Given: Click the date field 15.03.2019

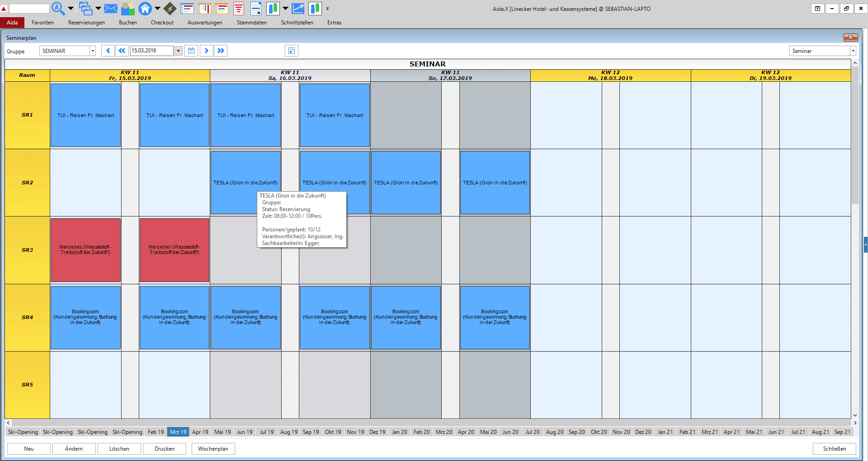Looking at the screenshot, I should point(151,51).
